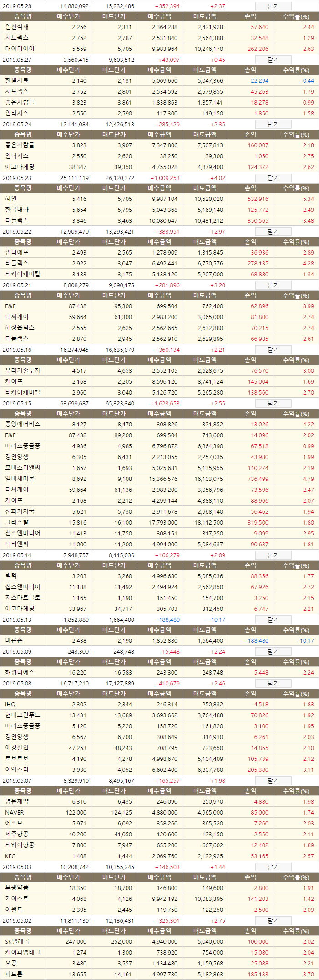Select the date 2019.05.15
This screenshot has height=980, width=319.
(17, 404)
